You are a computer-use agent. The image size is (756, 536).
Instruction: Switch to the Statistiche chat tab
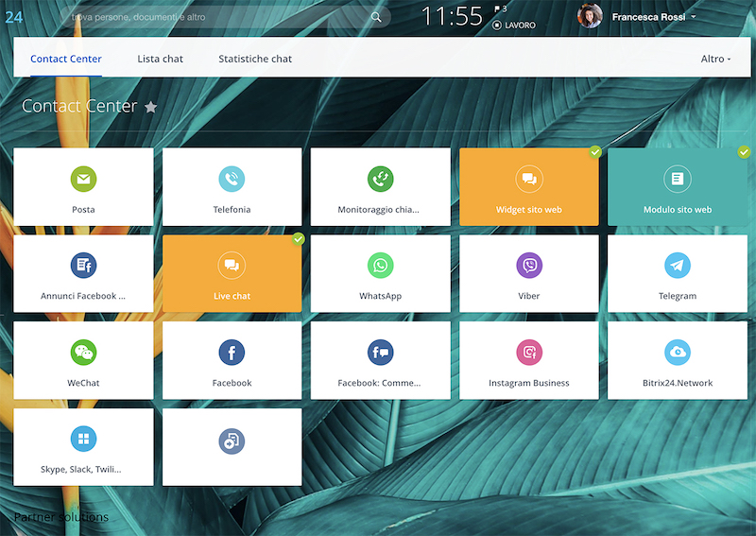tap(255, 59)
